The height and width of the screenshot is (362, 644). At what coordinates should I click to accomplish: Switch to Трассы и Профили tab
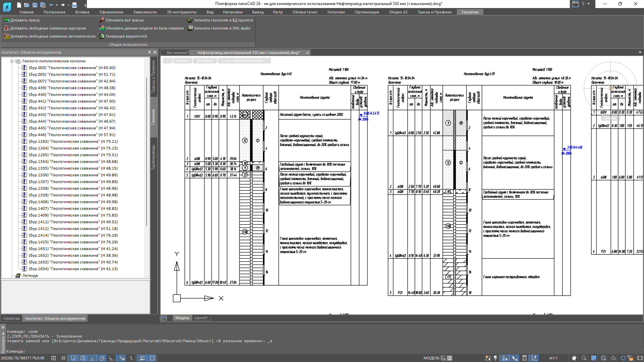[434, 12]
